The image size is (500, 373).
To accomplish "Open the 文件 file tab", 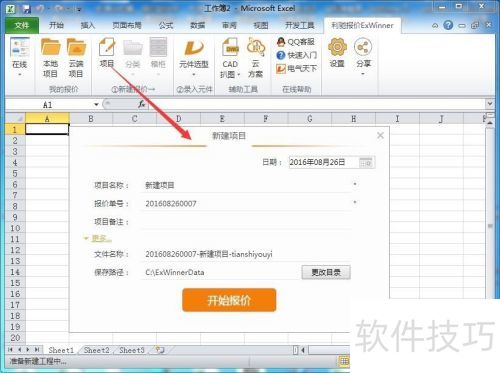I will pos(22,25).
